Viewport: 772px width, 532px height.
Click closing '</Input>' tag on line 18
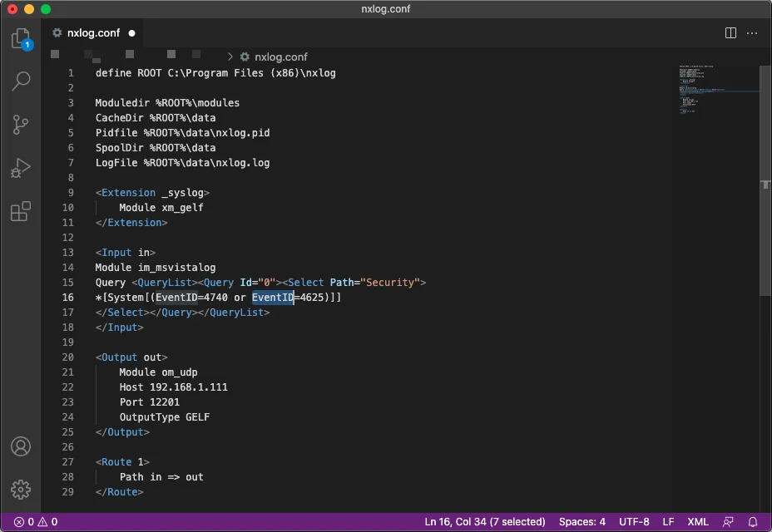[120, 328]
